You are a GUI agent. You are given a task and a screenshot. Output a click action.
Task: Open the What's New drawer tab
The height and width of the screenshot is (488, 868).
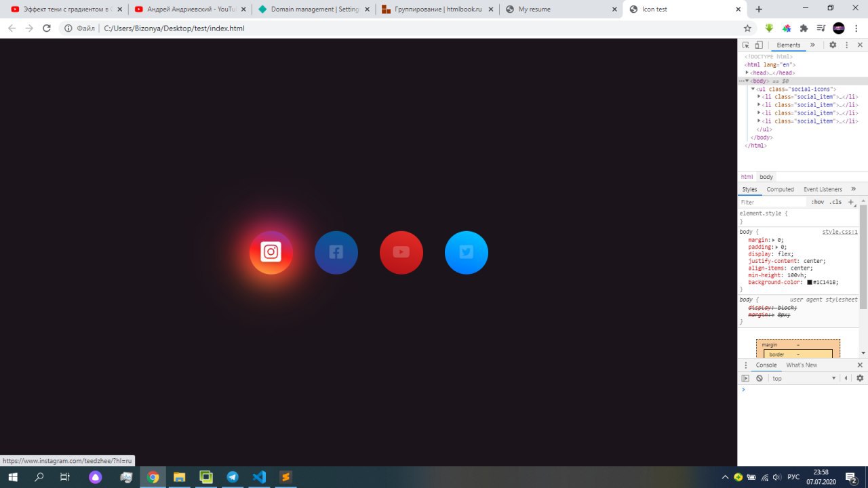(802, 365)
